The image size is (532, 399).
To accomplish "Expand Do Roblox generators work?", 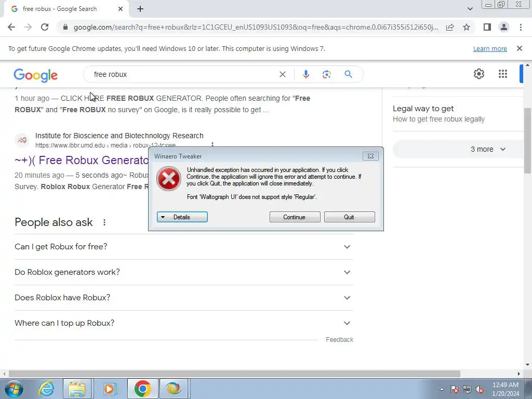I will pos(184,272).
